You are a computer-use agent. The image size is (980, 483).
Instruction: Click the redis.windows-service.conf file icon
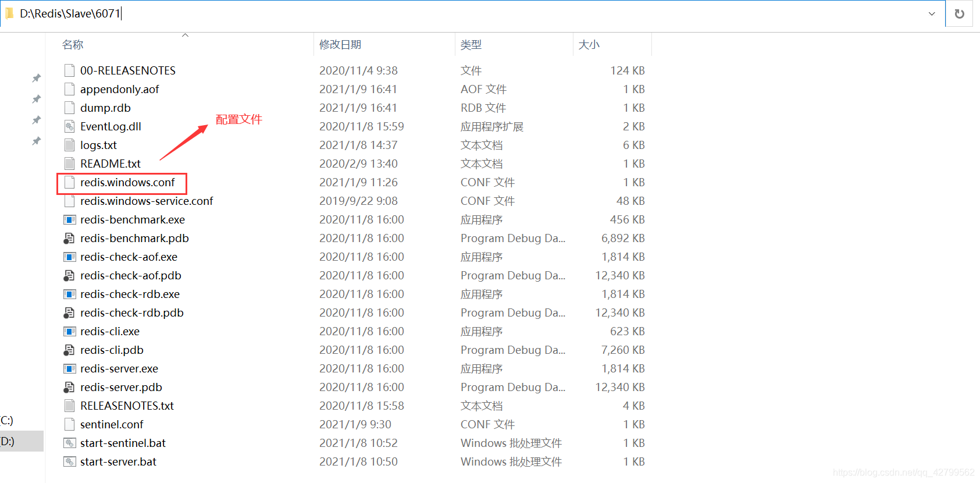[x=69, y=201]
